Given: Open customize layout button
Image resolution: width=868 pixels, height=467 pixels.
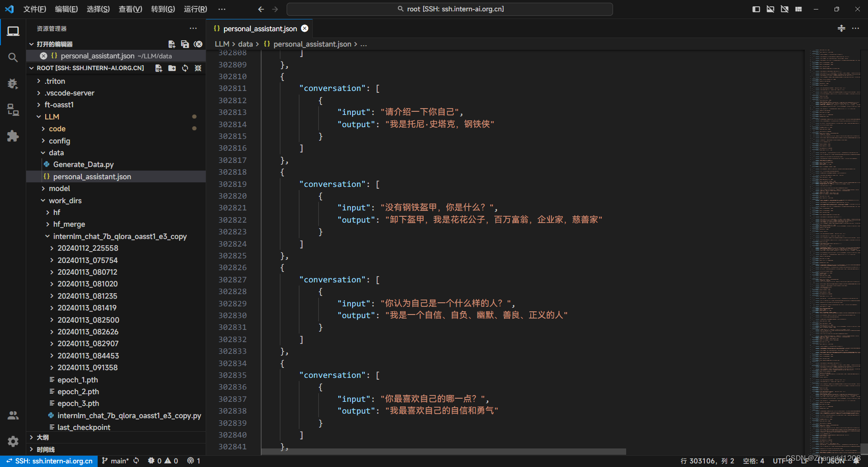Looking at the screenshot, I should 799,9.
